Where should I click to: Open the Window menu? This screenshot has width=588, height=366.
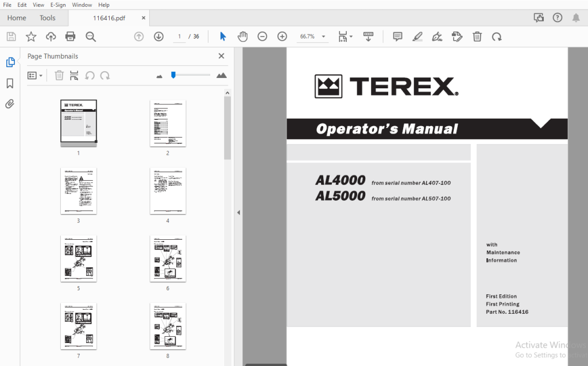pyautogui.click(x=82, y=5)
